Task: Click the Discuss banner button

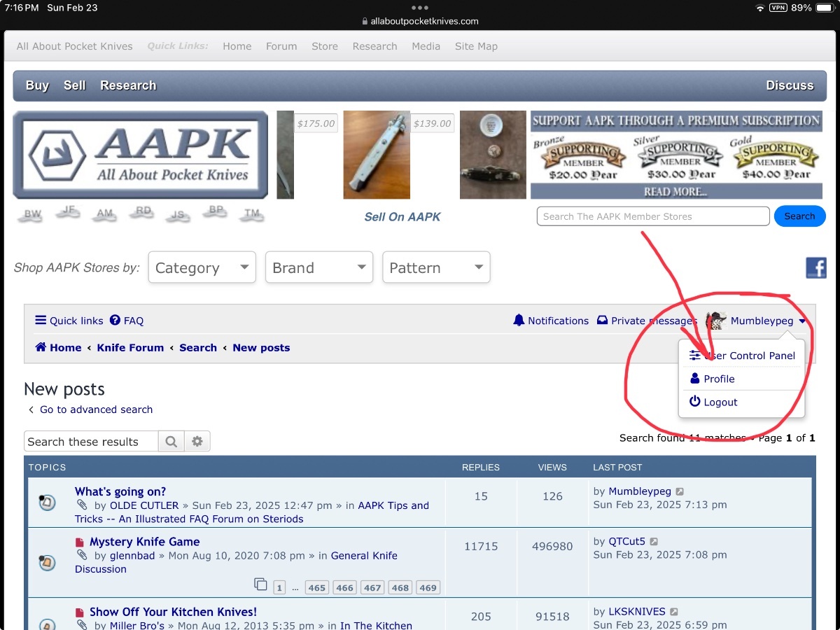Action: 790,85
